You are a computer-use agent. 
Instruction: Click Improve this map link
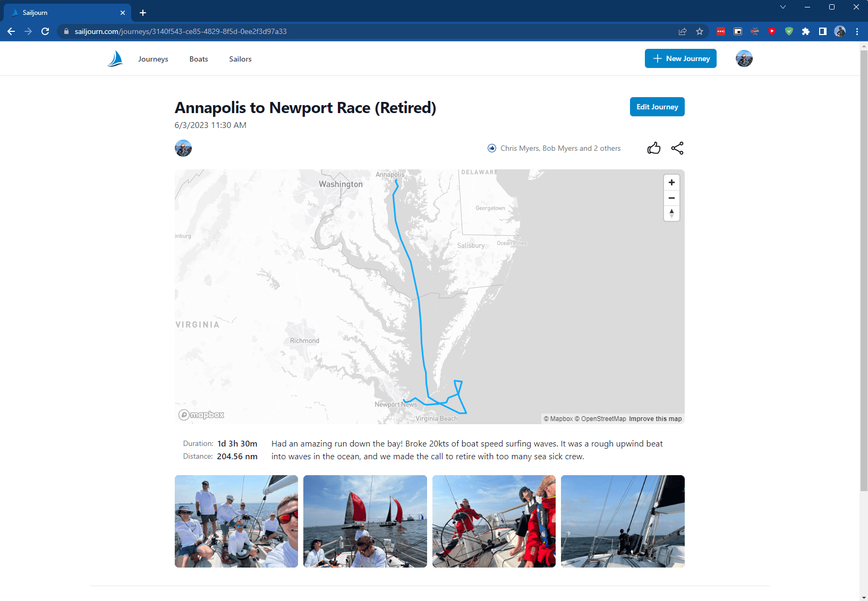coord(655,419)
